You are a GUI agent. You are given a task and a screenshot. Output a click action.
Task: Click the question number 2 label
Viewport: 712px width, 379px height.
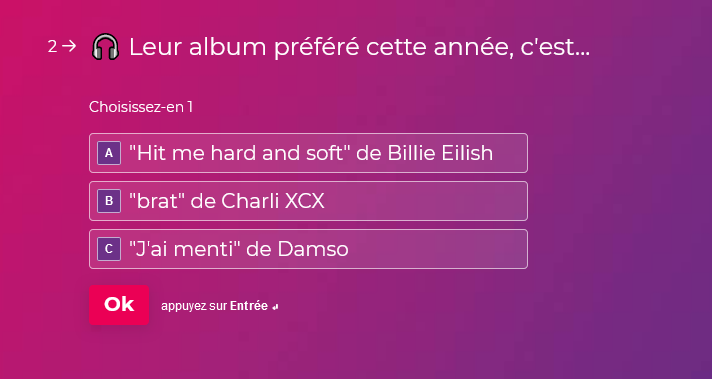(53, 46)
